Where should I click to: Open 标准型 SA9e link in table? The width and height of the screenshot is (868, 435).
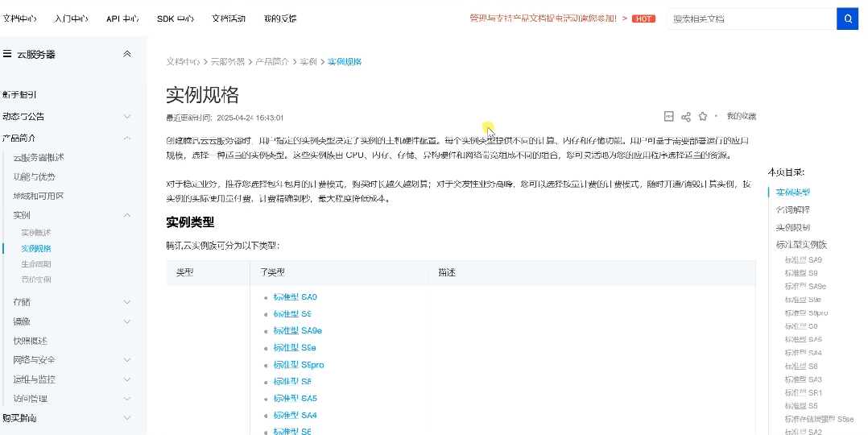[x=297, y=331]
